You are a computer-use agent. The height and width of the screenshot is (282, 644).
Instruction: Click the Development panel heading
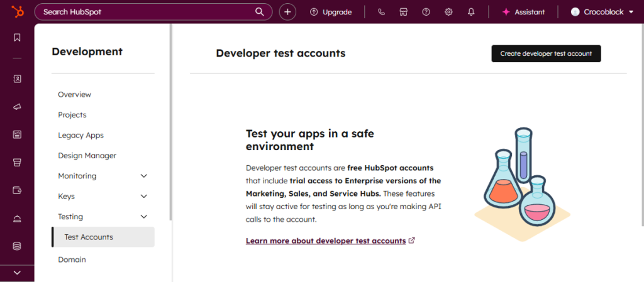[87, 52]
